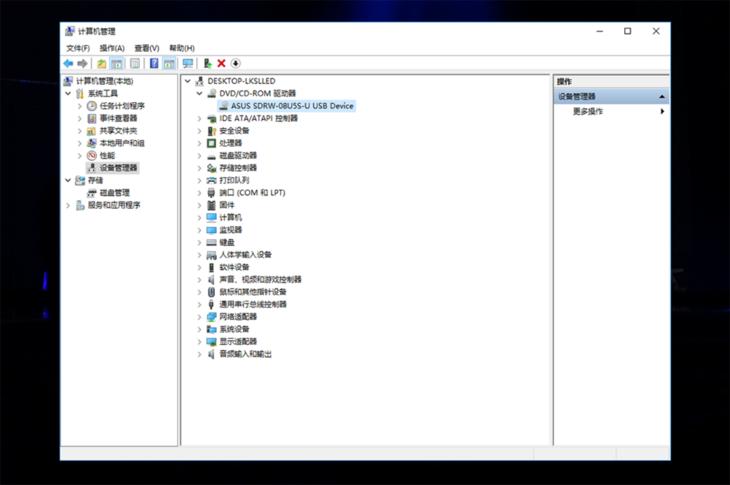Open the 操作(A) menu

112,48
